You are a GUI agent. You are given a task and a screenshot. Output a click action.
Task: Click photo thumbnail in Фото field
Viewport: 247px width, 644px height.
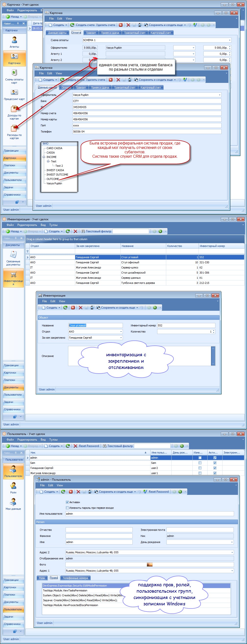pos(150,565)
